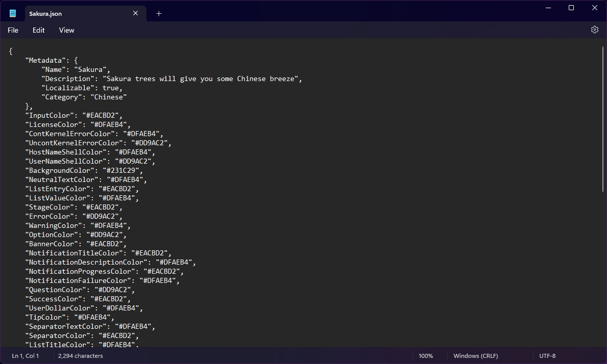Screen dimensions: 607x364
Task: Click the Ln 1, Col 1 position indicator
Action: click(x=26, y=356)
